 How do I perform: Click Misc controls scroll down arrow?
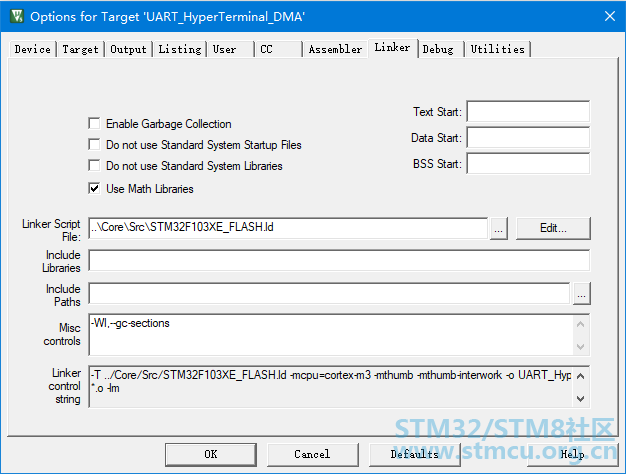pyautogui.click(x=581, y=347)
